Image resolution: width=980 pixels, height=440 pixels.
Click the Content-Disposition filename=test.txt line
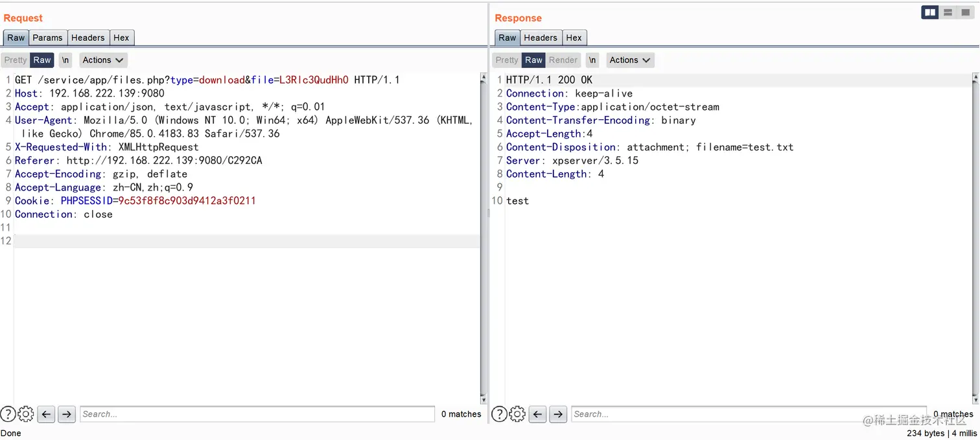tap(649, 147)
